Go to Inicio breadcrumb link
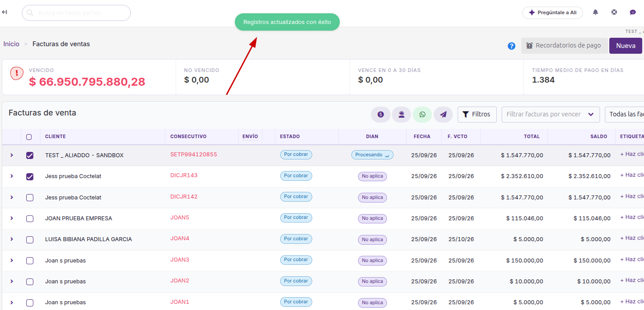Screen dimensions: 644x310 pyautogui.click(x=12, y=44)
